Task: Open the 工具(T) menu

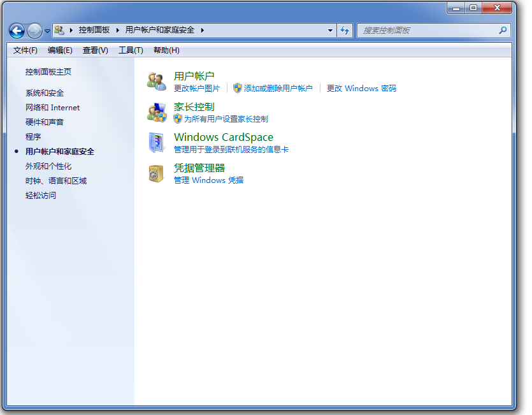Action: (131, 50)
